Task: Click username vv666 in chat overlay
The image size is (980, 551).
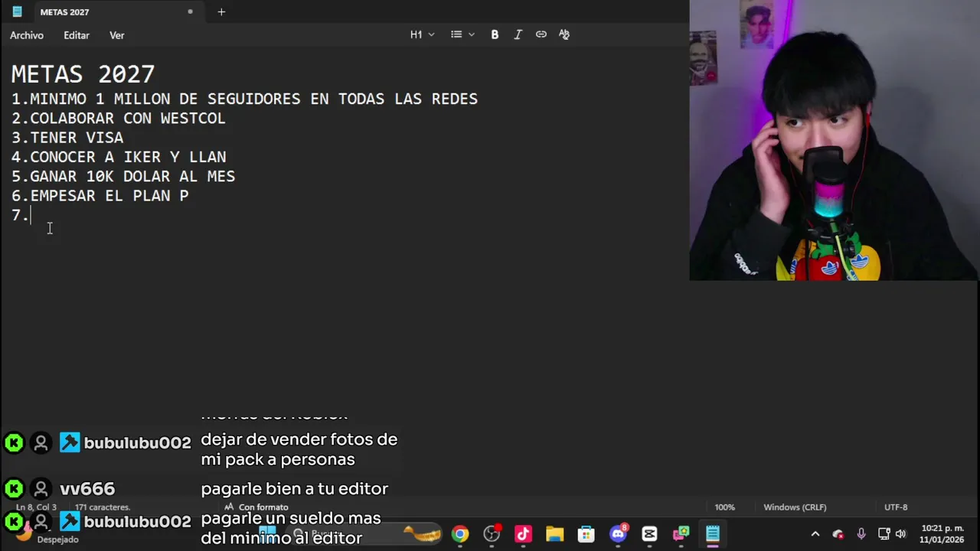Action: click(87, 489)
